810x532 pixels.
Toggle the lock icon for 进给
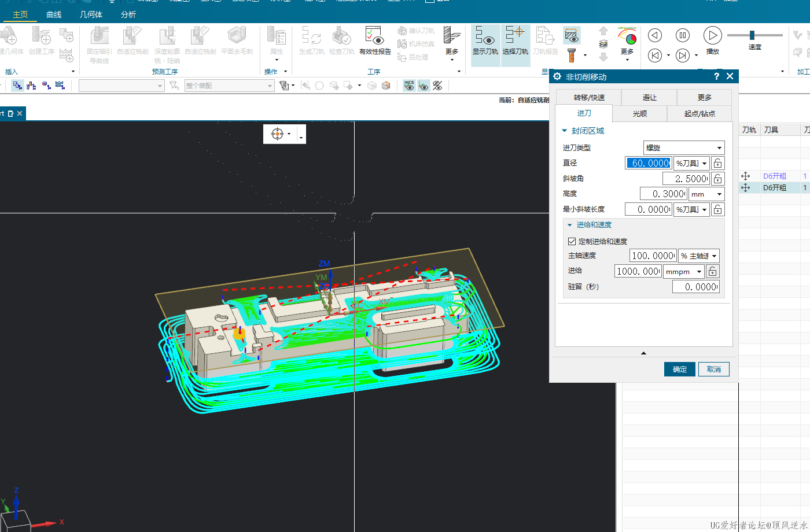(x=713, y=271)
